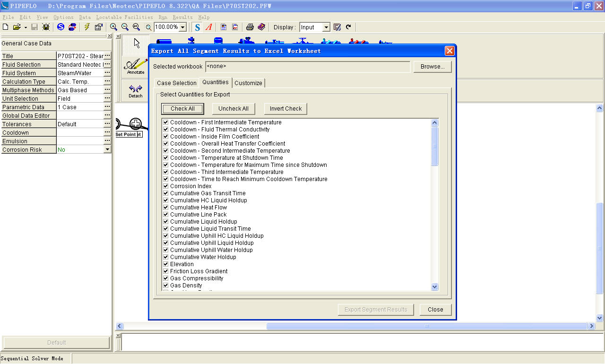Screen dimensions: 605x364
Task: Select the arrow pointer tool
Action: pos(137,43)
